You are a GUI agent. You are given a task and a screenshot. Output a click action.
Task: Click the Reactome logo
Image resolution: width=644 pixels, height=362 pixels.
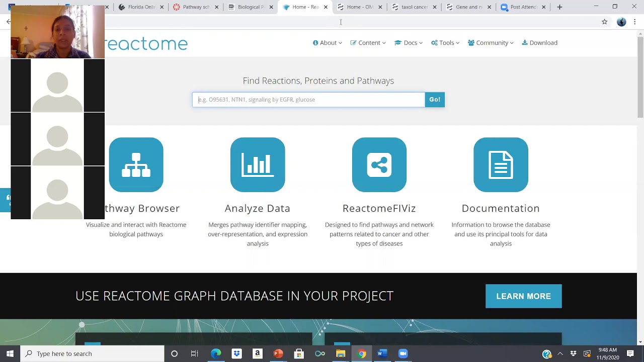[x=146, y=43]
